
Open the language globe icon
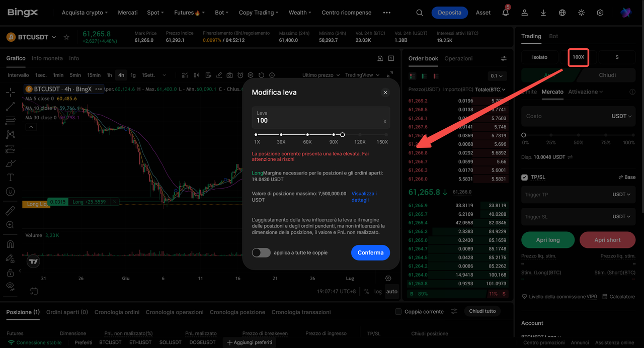coord(562,13)
